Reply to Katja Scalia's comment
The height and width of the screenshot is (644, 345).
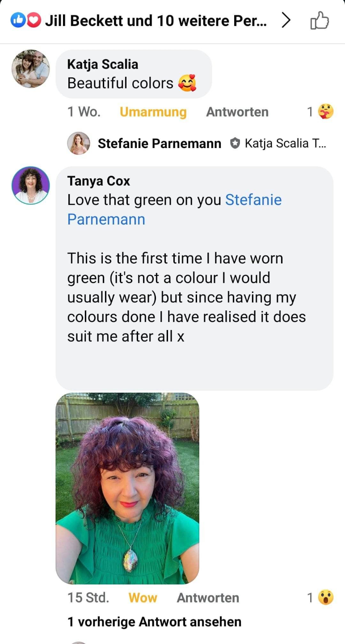(x=237, y=112)
